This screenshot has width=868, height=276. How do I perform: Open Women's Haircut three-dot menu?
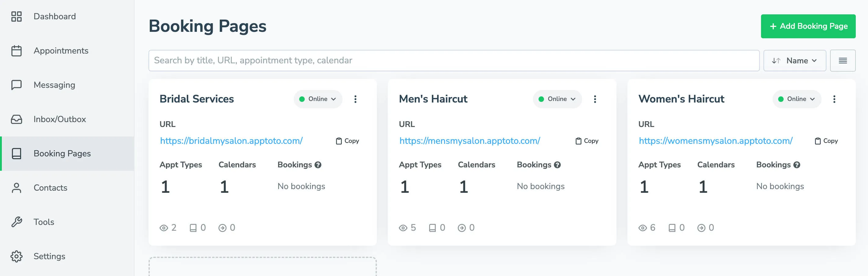coord(834,99)
